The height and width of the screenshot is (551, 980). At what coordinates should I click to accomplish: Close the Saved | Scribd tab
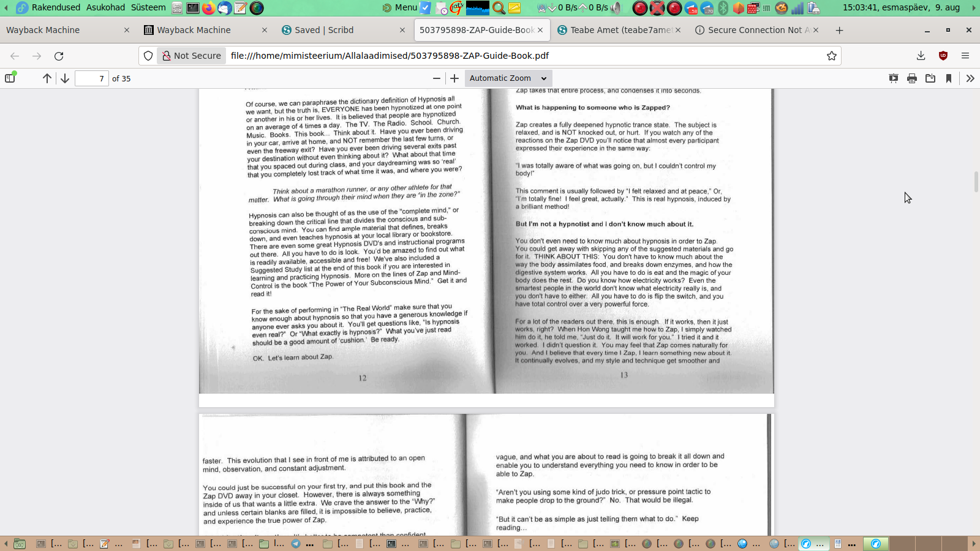pyautogui.click(x=402, y=30)
